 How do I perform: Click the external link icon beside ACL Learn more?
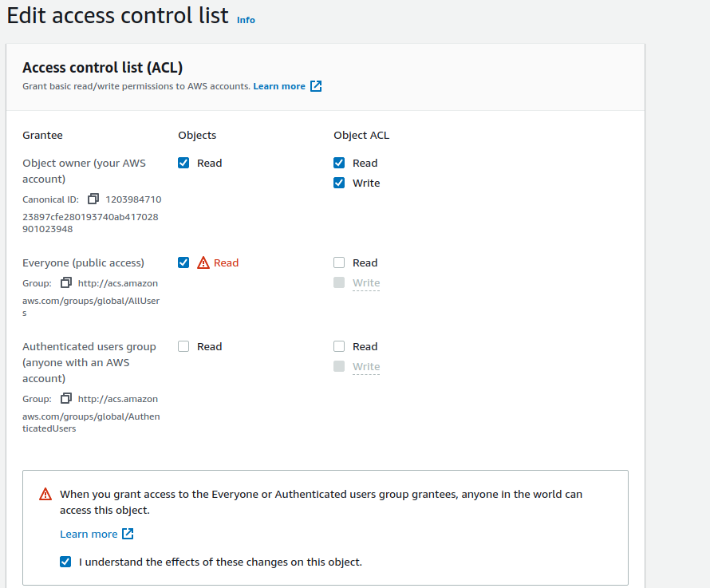tap(316, 86)
